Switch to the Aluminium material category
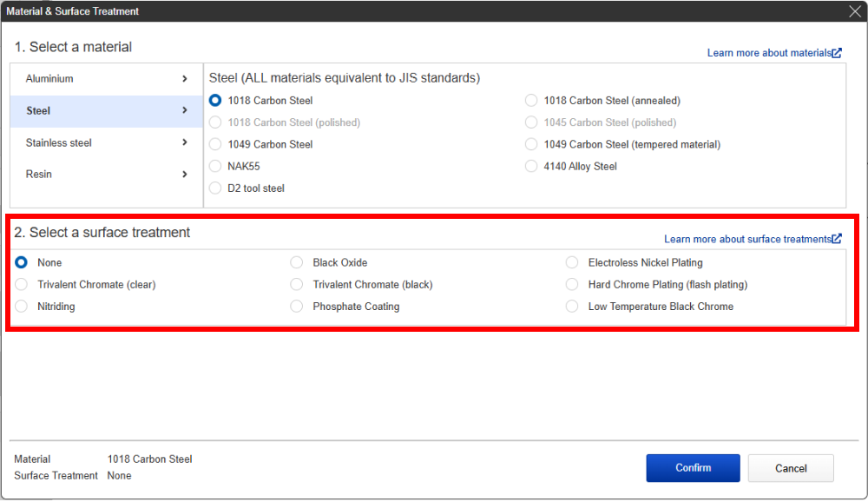This screenshot has width=868, height=502. point(49,79)
